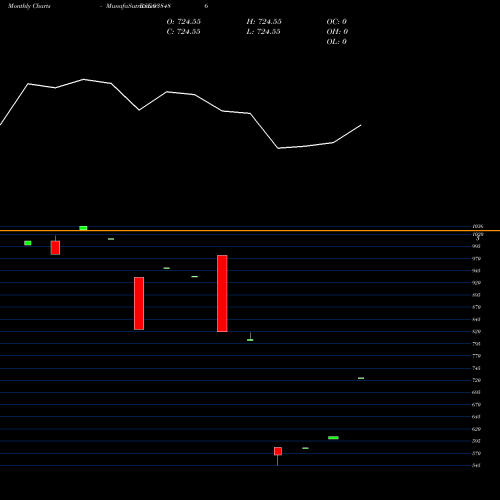Screen dimensions: 500x500
Task: Click the 545 price axis label
Action: (x=477, y=466)
